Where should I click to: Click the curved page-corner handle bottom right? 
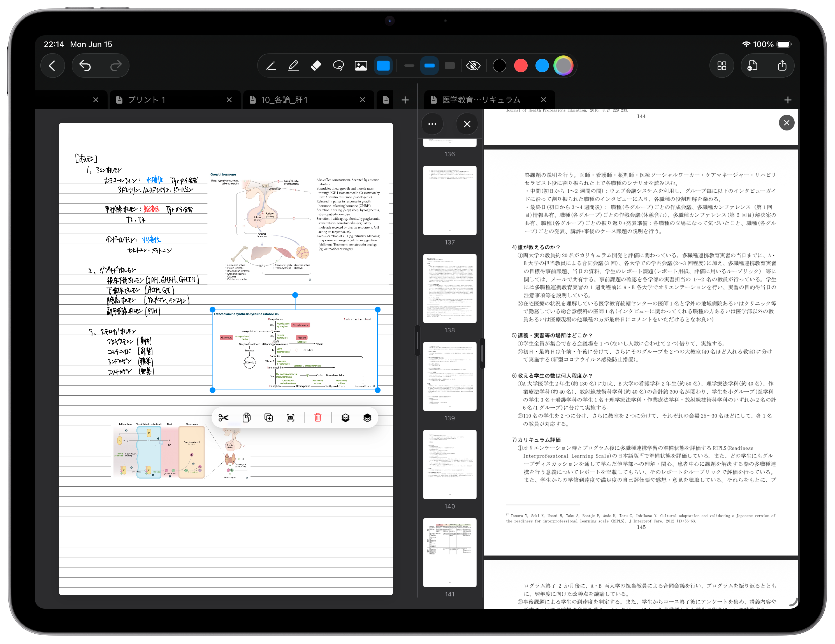coord(793,602)
